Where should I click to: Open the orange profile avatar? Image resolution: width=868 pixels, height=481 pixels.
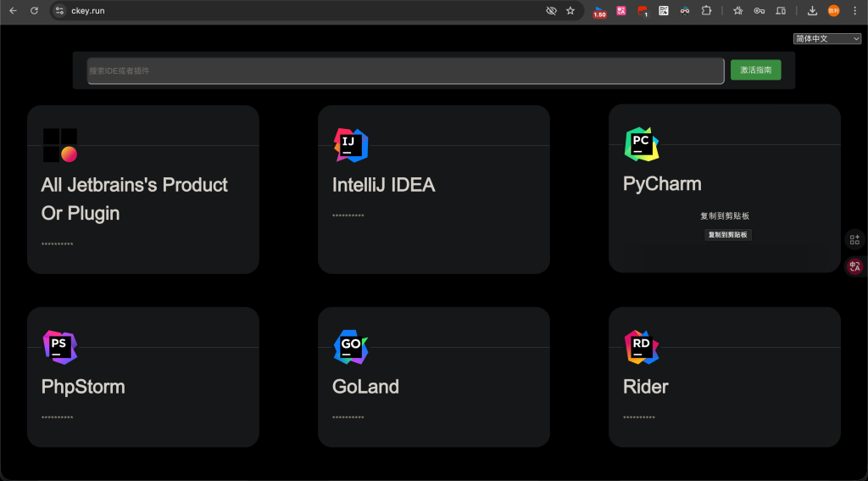point(834,10)
